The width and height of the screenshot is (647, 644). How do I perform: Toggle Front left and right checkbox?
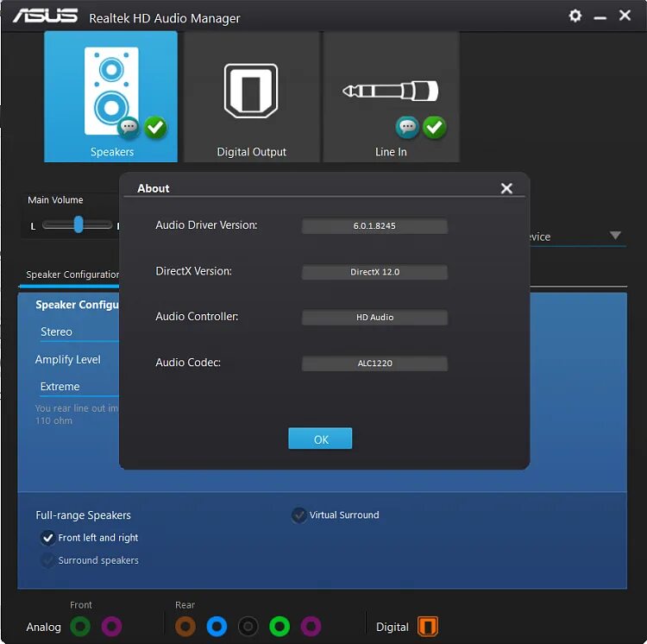47,538
